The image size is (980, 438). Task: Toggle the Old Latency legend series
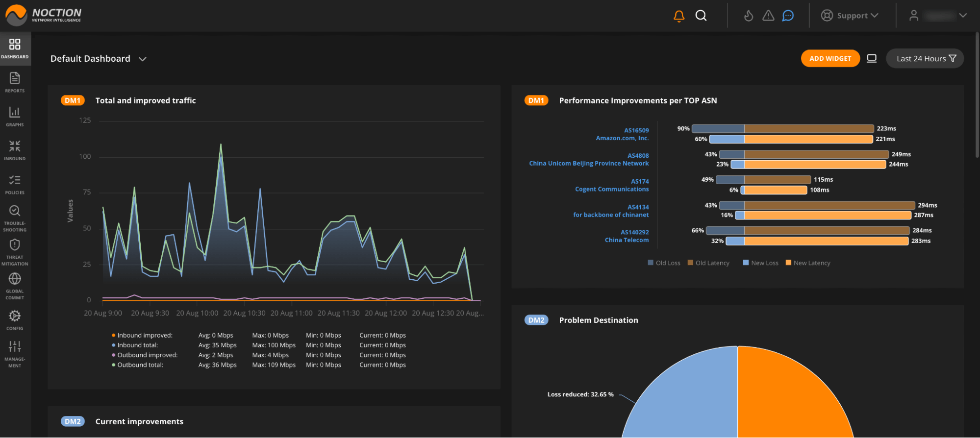click(x=708, y=263)
